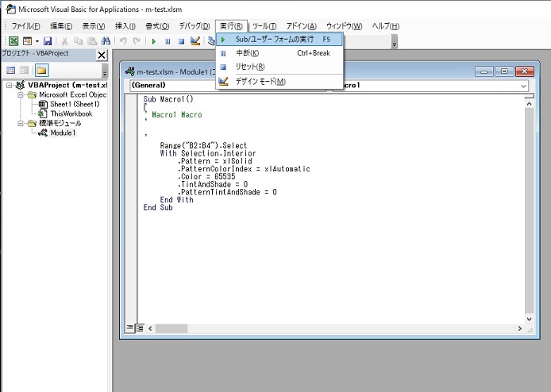Click the .Color = 65535 code line
The width and height of the screenshot is (551, 392).
(206, 176)
